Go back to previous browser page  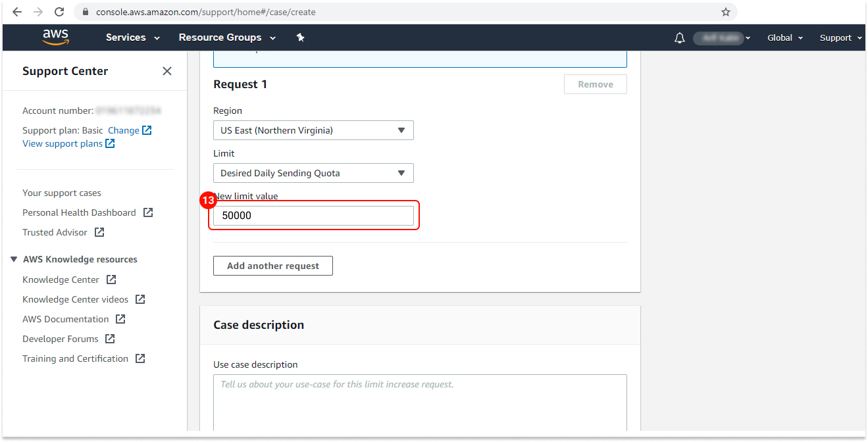tap(17, 12)
